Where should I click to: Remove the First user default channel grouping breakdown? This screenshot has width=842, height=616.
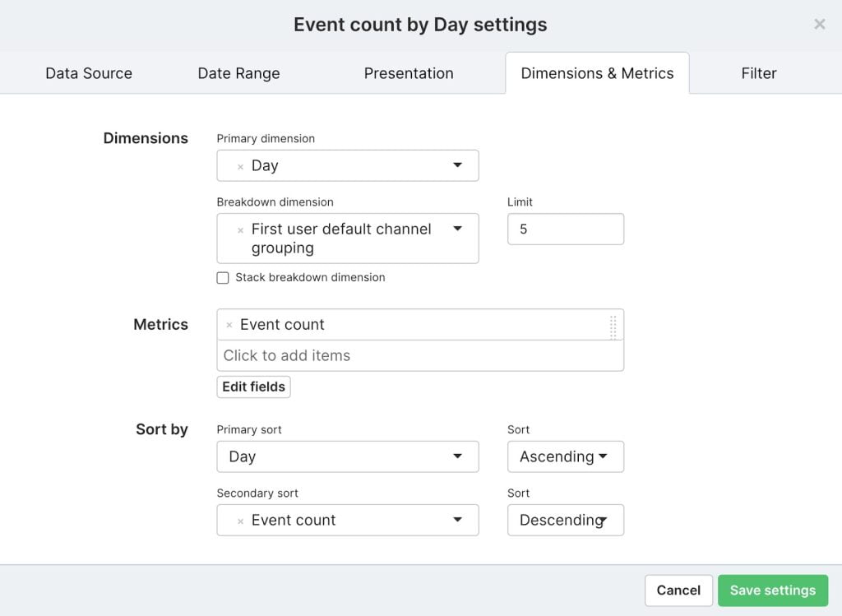[x=240, y=230]
